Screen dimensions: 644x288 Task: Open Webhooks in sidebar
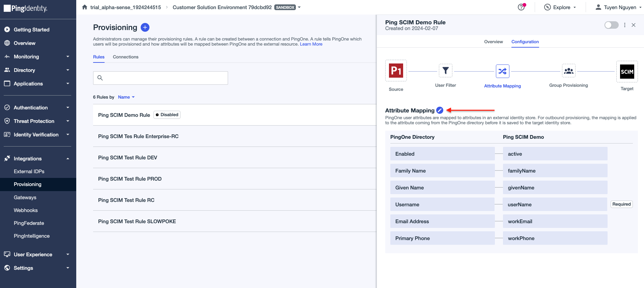tap(26, 210)
